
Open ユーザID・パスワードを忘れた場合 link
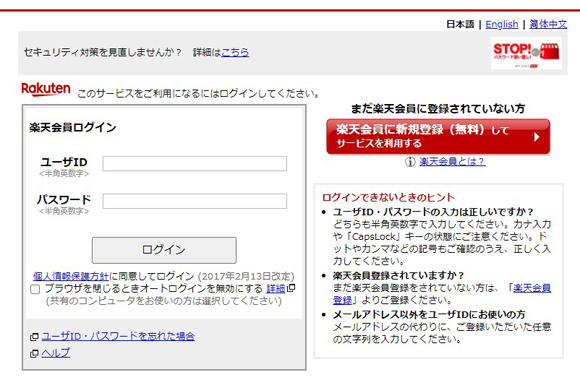[118, 336]
